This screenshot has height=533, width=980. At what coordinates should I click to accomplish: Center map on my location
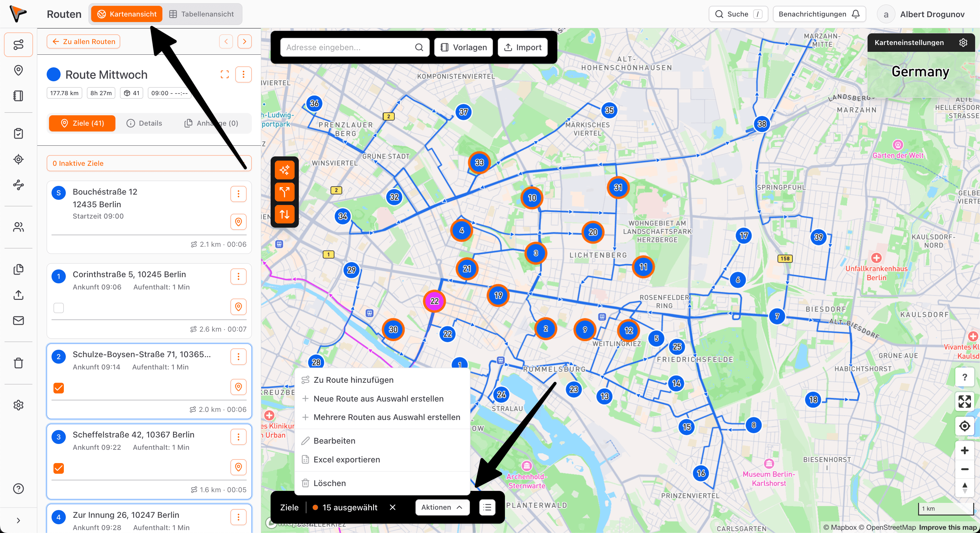(964, 426)
